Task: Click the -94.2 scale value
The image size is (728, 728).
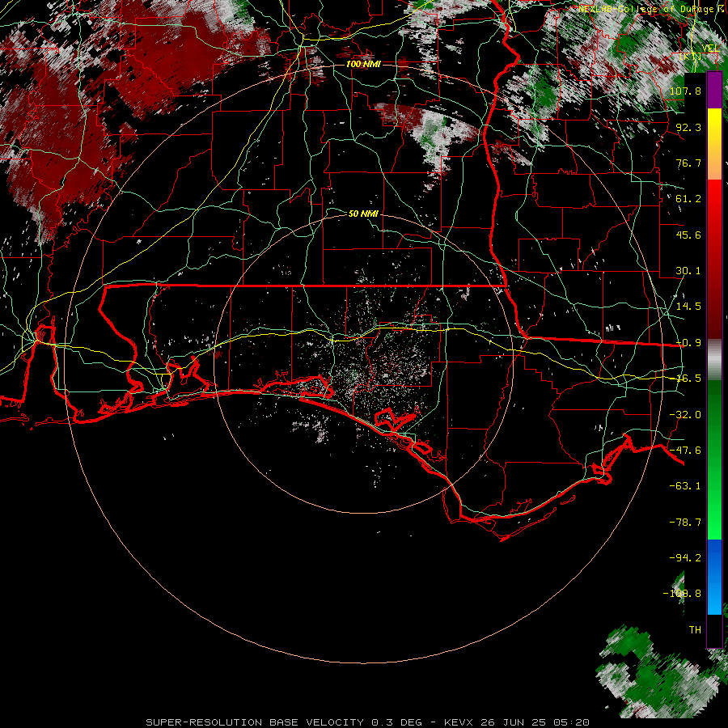Action: 685,558
